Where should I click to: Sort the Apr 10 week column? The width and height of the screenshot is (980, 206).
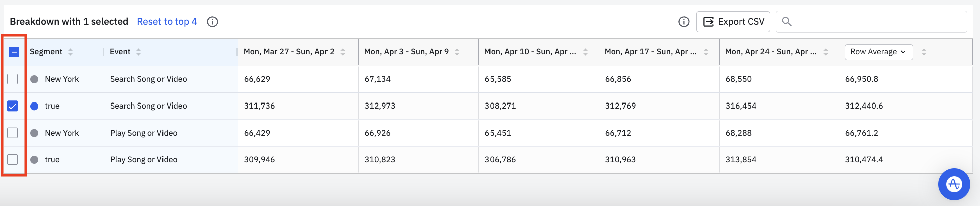585,52
